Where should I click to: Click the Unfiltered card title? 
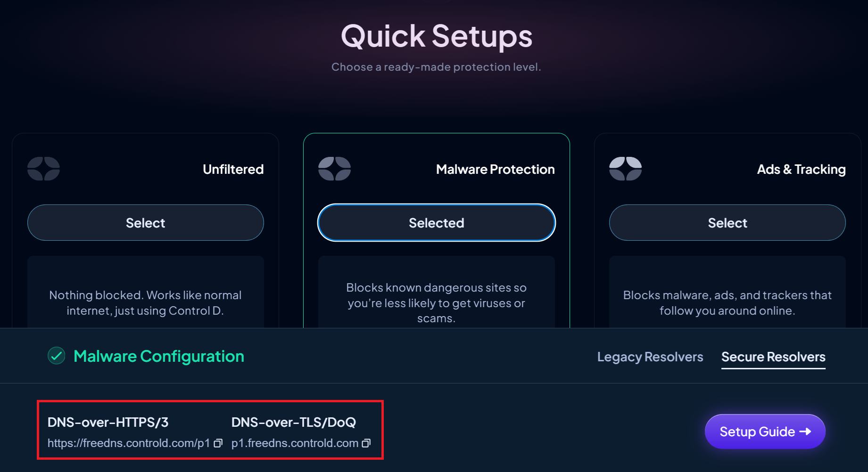pyautogui.click(x=233, y=170)
